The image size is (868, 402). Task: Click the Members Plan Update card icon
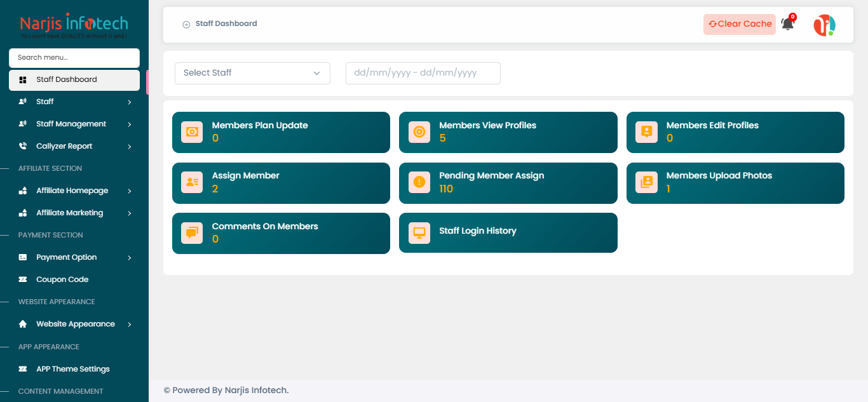(x=192, y=132)
